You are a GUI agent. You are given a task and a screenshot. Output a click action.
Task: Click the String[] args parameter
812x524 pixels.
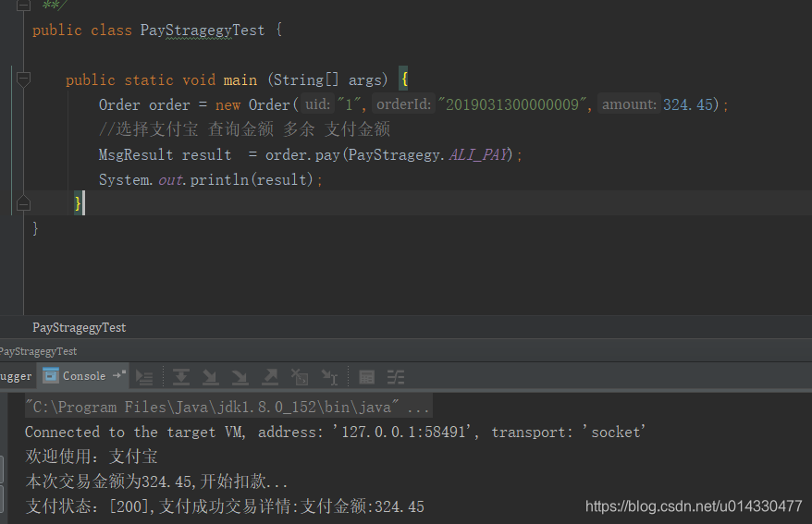coord(327,79)
